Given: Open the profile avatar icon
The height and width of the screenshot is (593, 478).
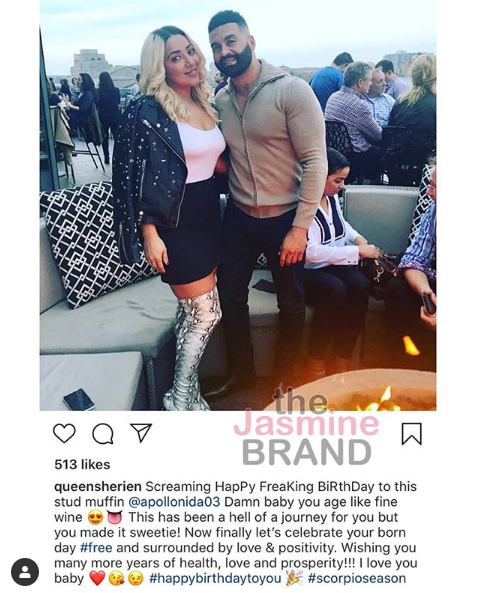Looking at the screenshot, I should (25, 572).
